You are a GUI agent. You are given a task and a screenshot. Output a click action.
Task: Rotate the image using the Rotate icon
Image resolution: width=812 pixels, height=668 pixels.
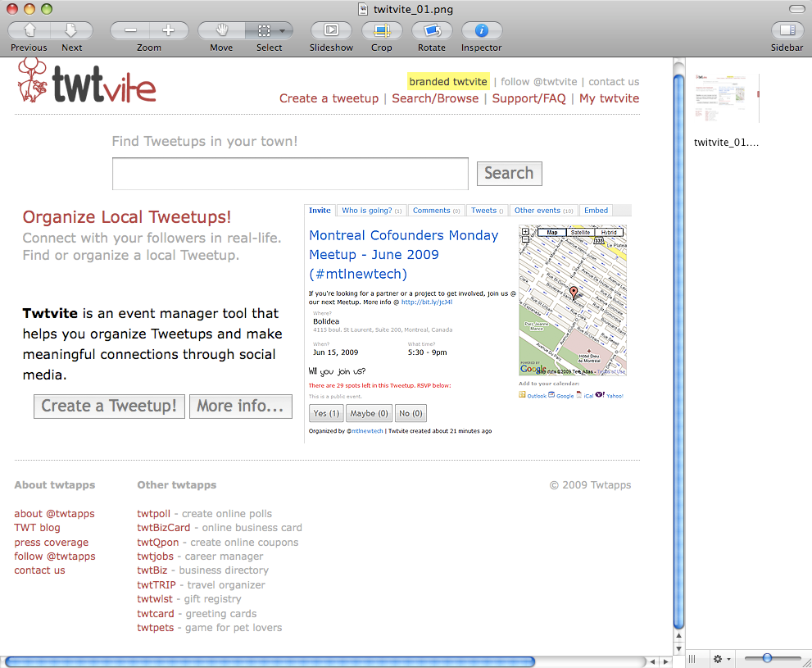coord(432,30)
